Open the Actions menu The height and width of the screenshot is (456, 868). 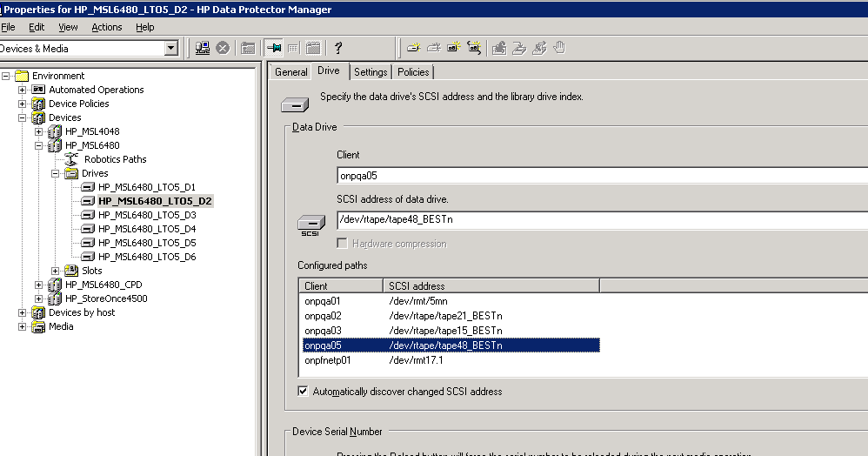(x=107, y=27)
